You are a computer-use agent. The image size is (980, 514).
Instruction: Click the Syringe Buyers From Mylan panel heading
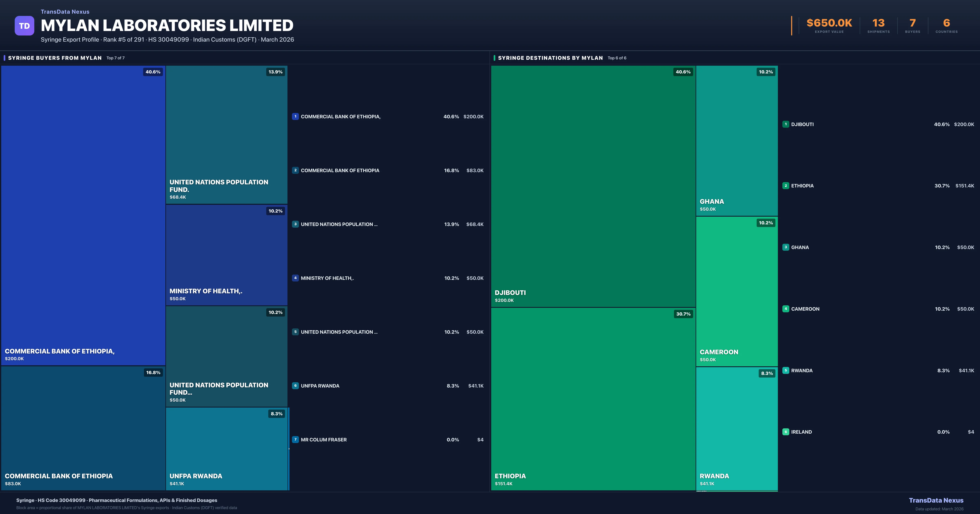coord(55,58)
